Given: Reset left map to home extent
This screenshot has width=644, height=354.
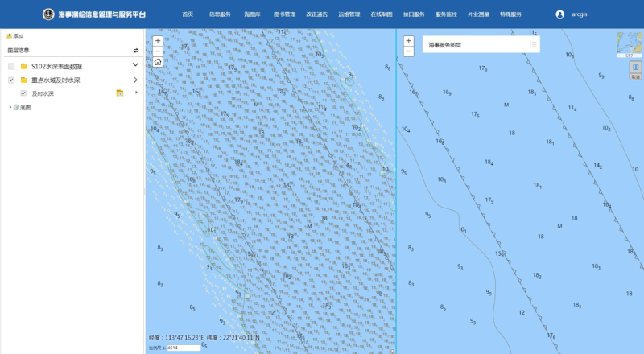Looking at the screenshot, I should tap(158, 62).
